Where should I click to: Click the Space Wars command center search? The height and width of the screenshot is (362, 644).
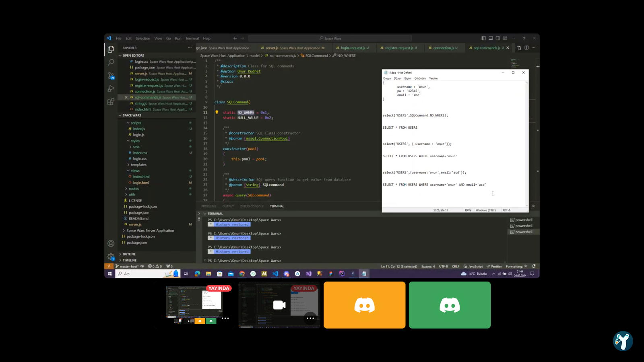click(x=330, y=38)
